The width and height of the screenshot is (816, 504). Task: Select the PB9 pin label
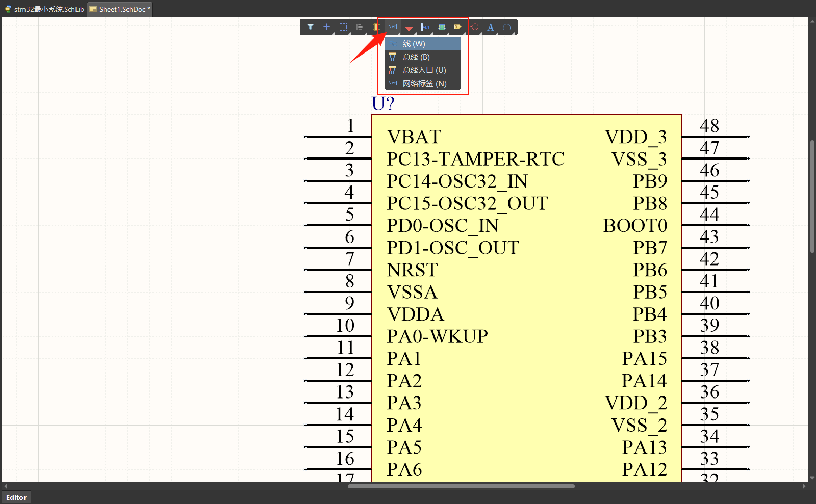pos(650,181)
